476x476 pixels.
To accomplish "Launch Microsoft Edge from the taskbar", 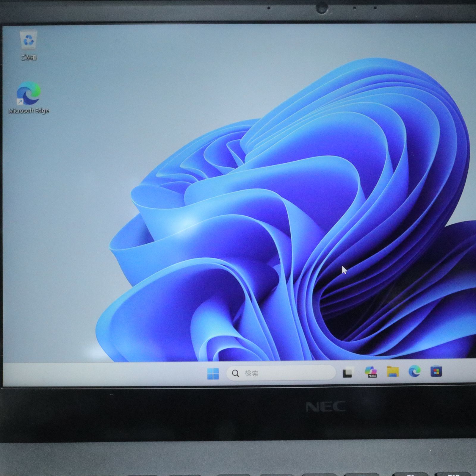I will [x=414, y=371].
